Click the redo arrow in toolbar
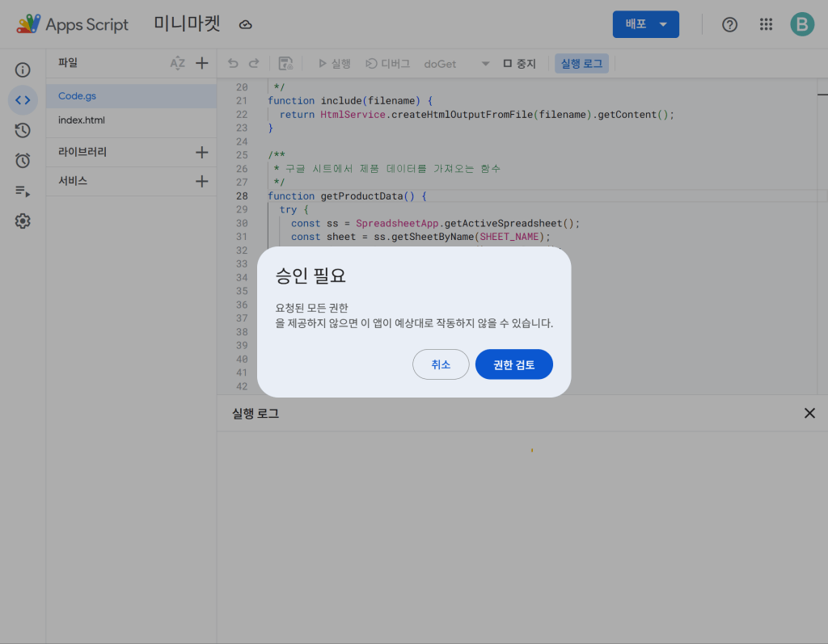This screenshot has height=644, width=828. click(254, 64)
